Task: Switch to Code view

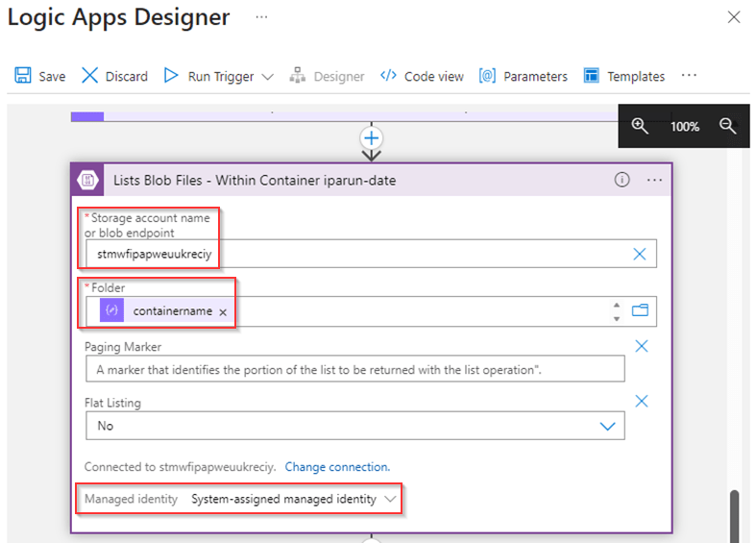Action: pyautogui.click(x=422, y=76)
